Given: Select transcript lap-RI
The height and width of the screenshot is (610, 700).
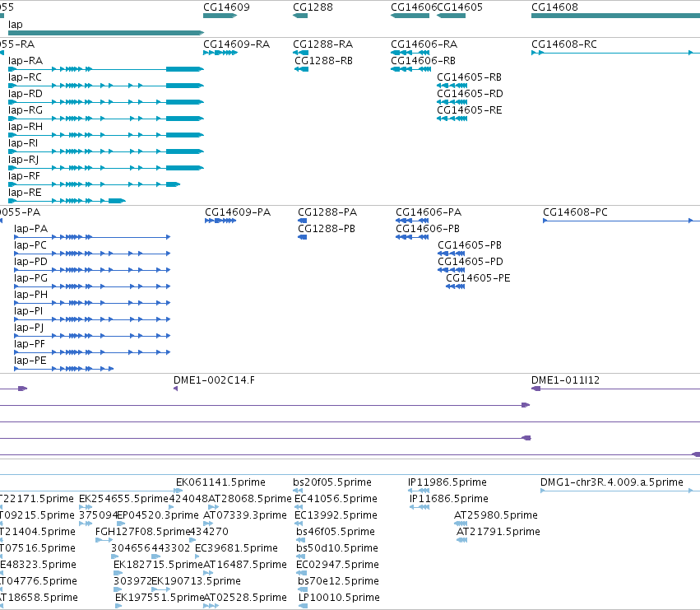Looking at the screenshot, I should click(x=106, y=151).
